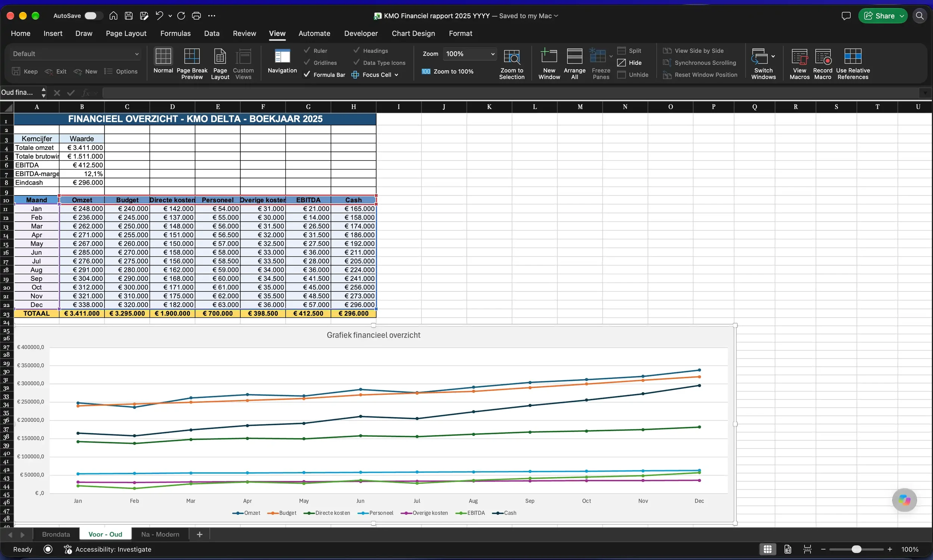Click the Name Box field
The image size is (933, 560).
[x=19, y=93]
